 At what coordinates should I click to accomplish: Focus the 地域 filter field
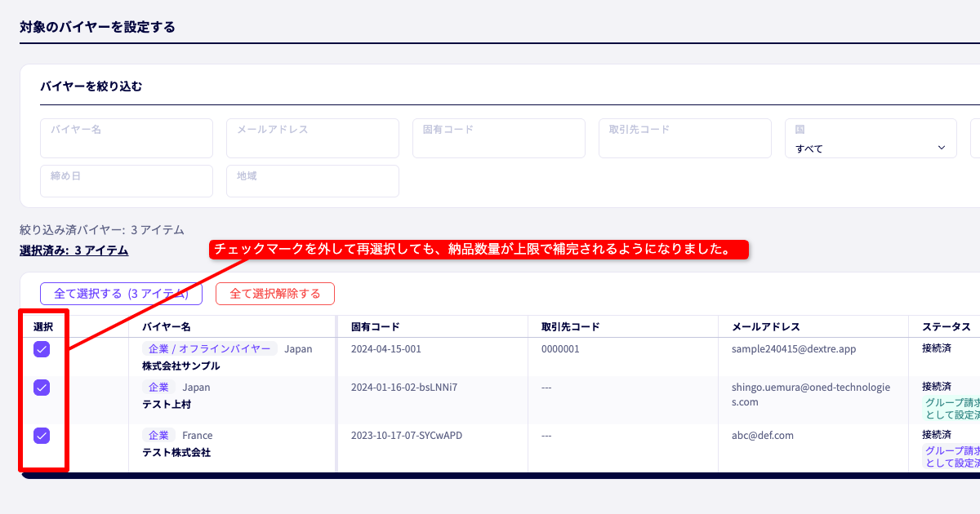tap(313, 181)
